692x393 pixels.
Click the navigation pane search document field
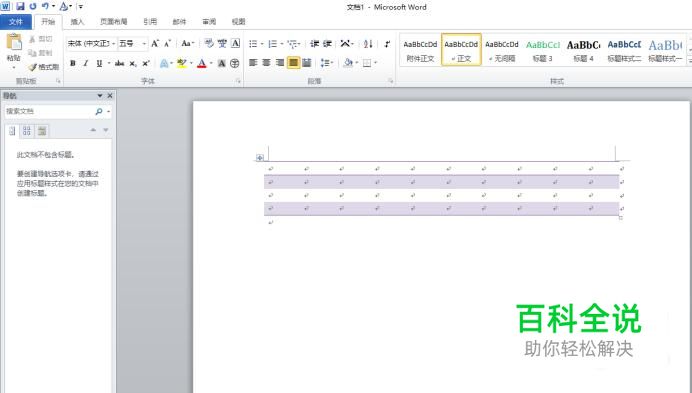click(x=49, y=111)
